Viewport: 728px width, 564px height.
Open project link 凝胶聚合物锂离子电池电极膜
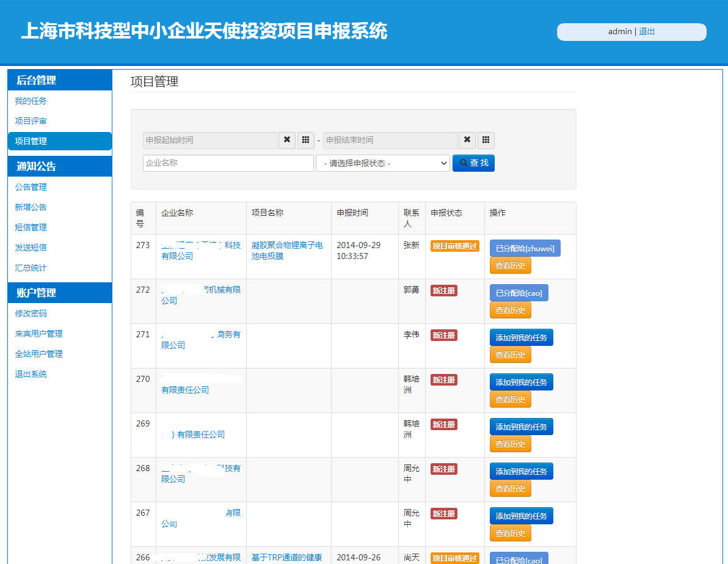coord(287,251)
